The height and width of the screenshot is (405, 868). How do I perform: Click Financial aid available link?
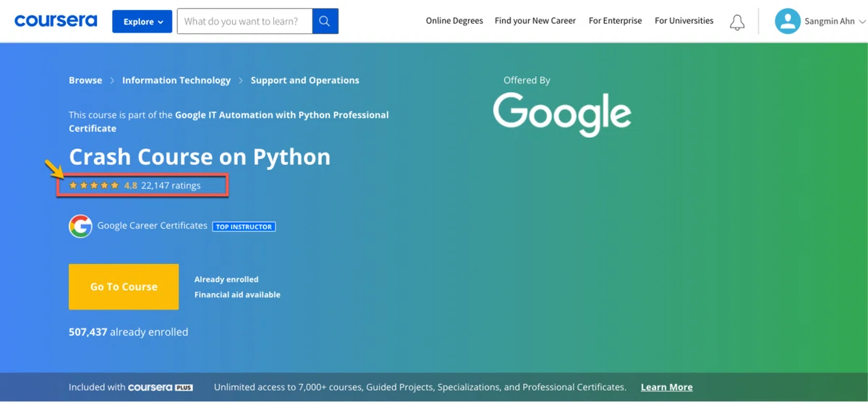(x=237, y=295)
